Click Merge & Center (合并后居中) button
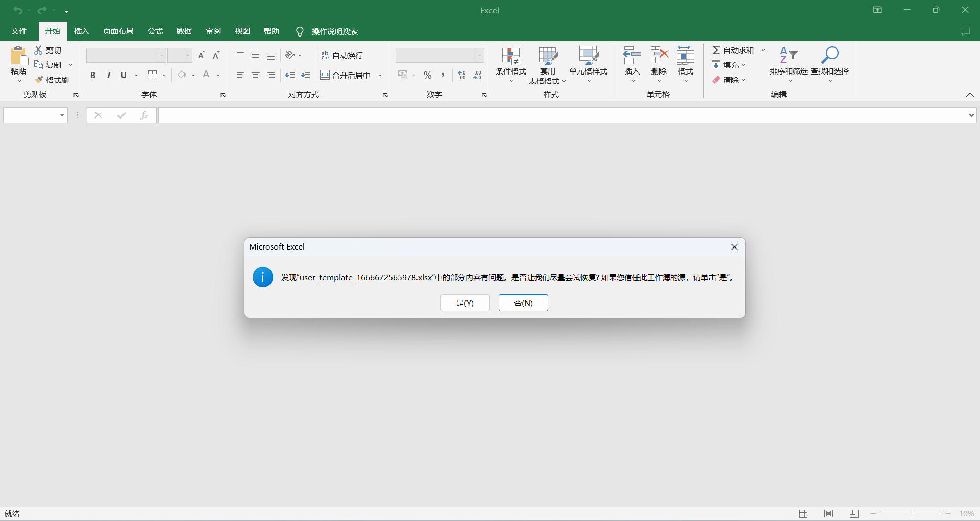Screen dimensions: 980x521 pyautogui.click(x=346, y=75)
